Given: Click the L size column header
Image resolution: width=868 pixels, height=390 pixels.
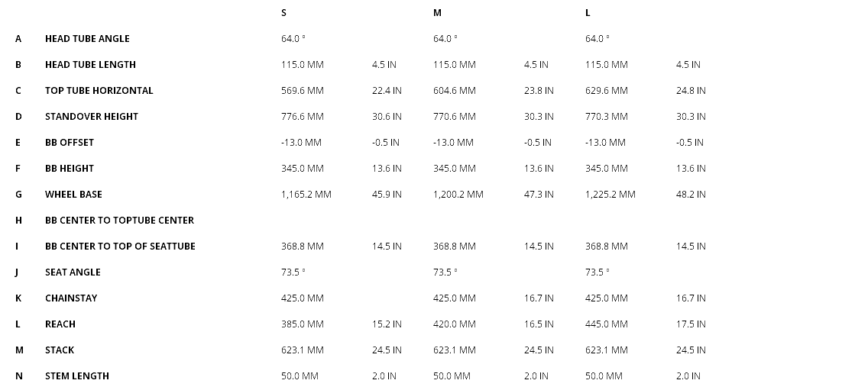Looking at the screenshot, I should click(588, 13).
